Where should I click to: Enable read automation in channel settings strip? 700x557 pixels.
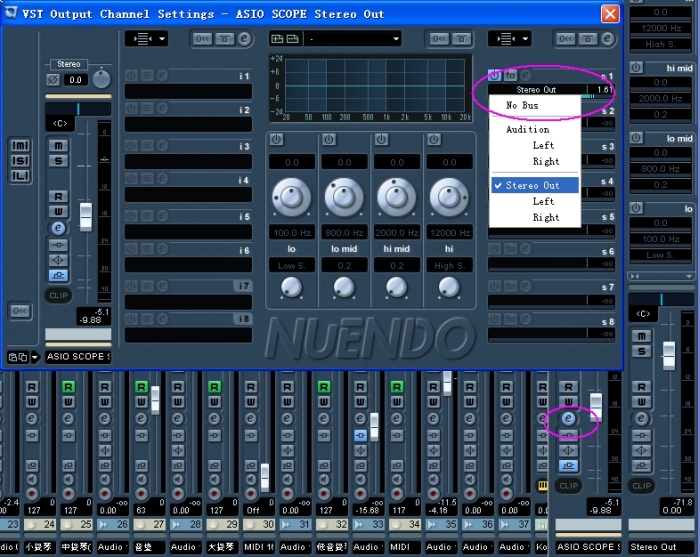[x=58, y=197]
